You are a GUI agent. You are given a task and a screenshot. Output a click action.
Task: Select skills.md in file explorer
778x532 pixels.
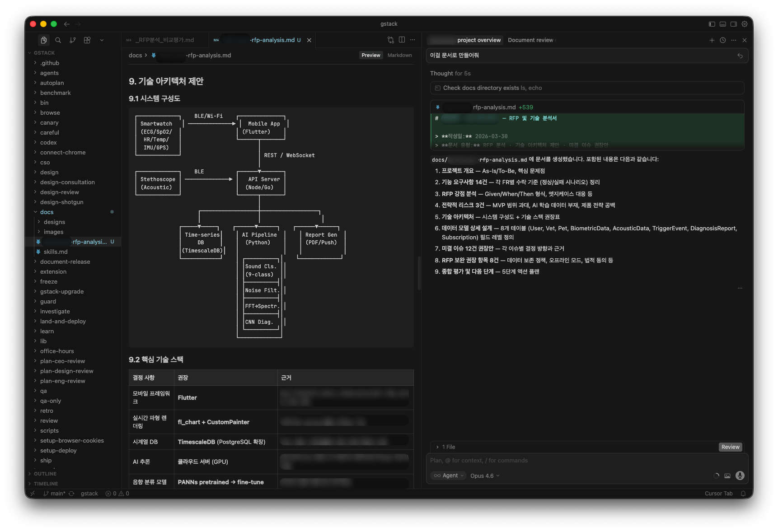[73, 252]
